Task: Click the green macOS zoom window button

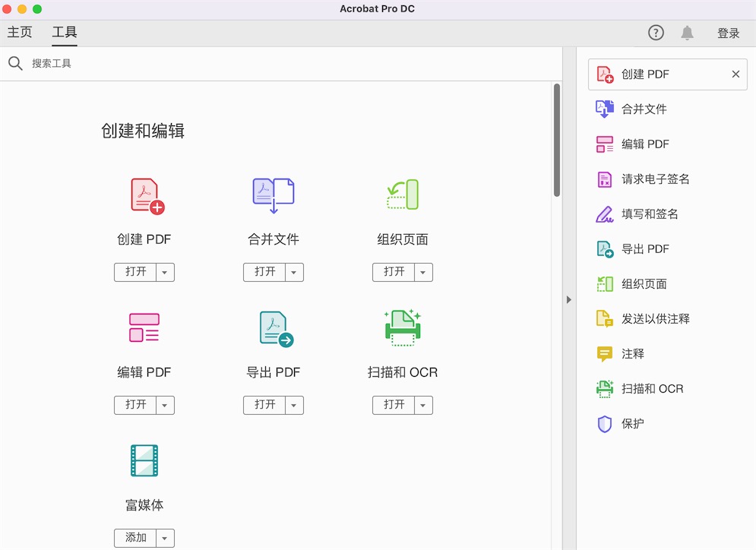Action: click(37, 8)
